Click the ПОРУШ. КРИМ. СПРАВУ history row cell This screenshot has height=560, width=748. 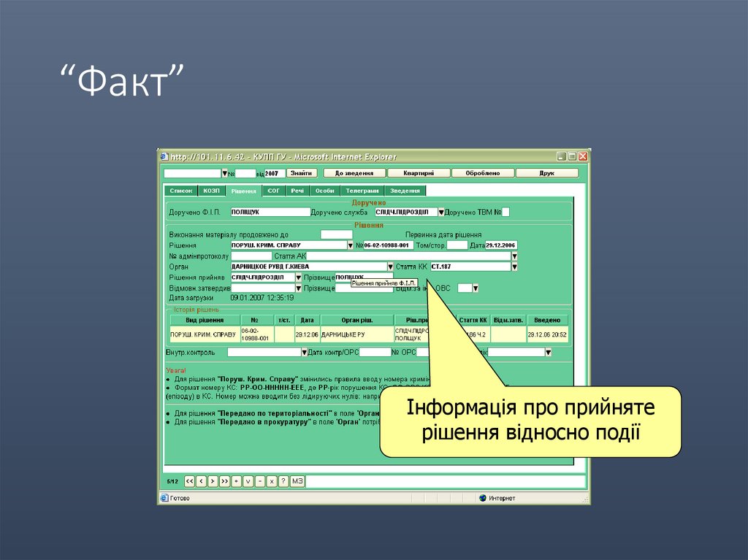tap(205, 334)
